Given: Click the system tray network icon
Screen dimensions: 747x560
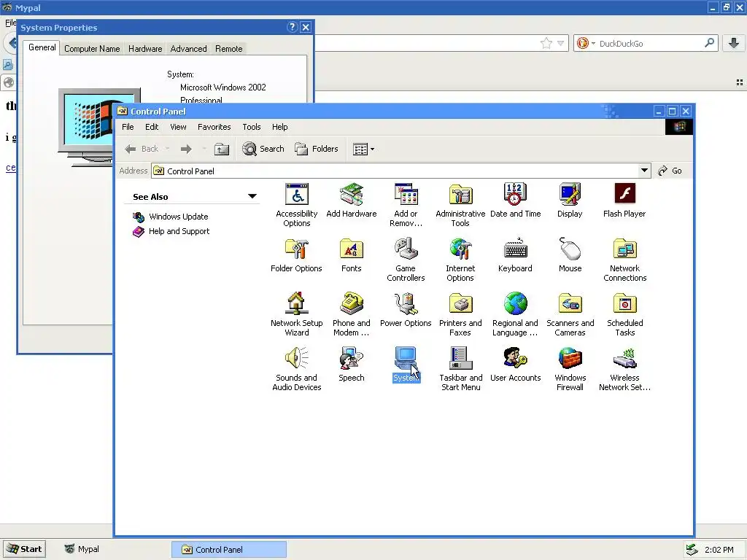Looking at the screenshot, I should coord(692,550).
